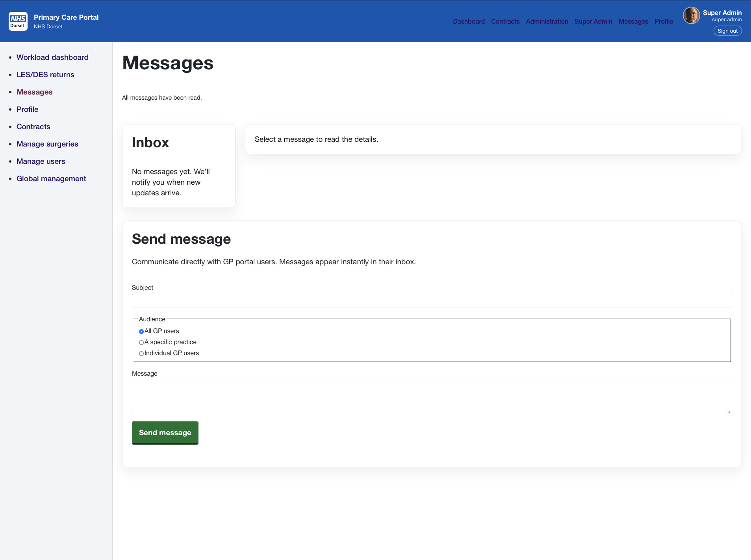Click inside the Message text area
The height and width of the screenshot is (560, 751).
431,397
